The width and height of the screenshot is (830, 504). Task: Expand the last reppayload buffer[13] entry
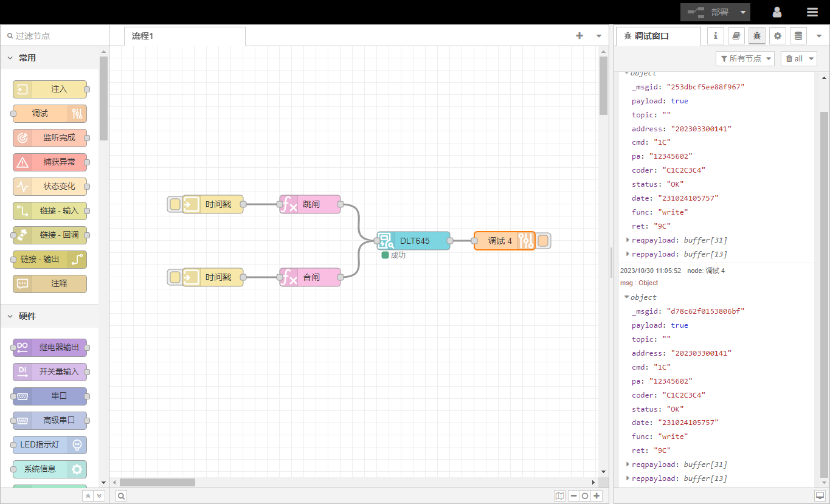628,478
